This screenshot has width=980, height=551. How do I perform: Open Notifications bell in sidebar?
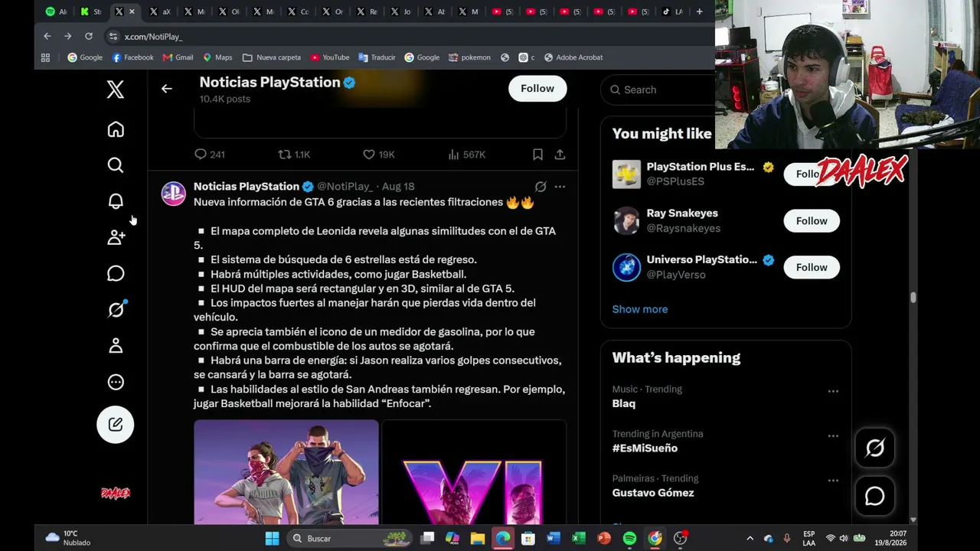tap(116, 201)
